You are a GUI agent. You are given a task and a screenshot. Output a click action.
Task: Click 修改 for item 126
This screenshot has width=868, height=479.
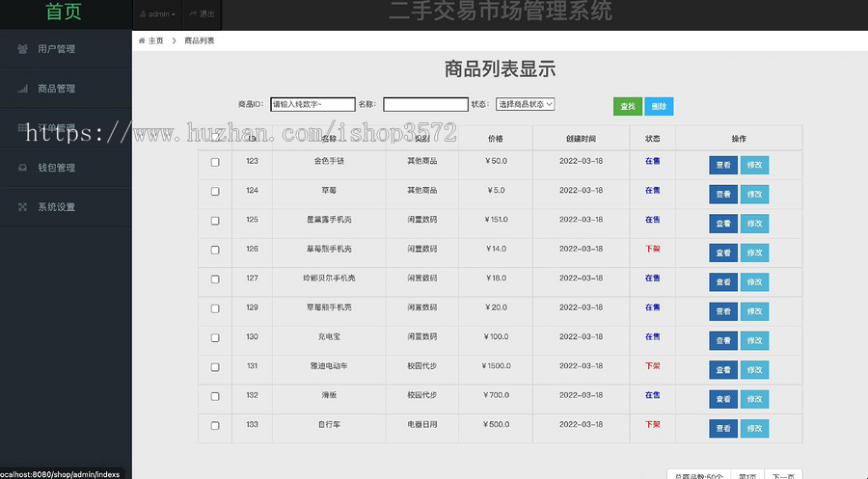pos(754,253)
